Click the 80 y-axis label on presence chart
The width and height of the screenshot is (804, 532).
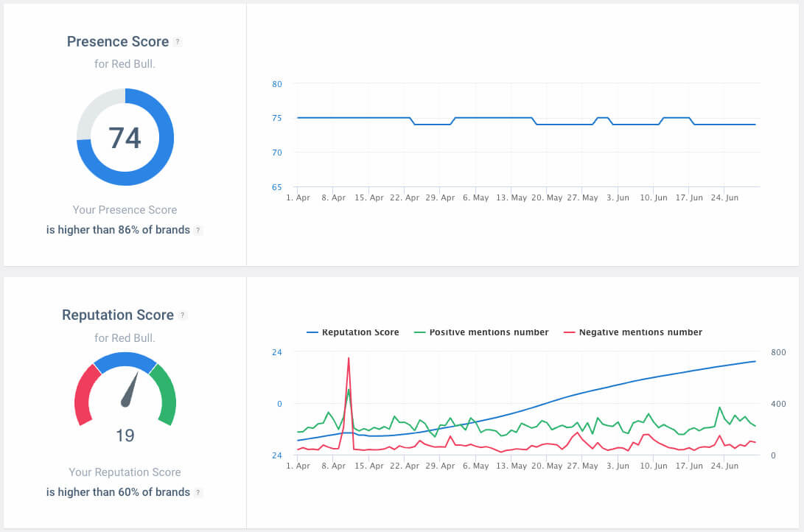coord(277,84)
